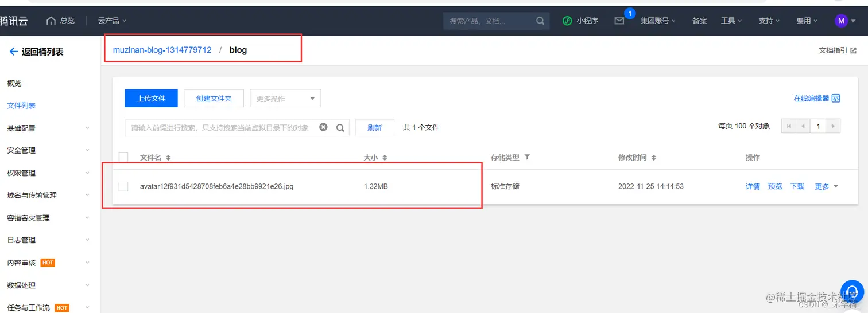This screenshot has width=868, height=313.
Task: Open 详情 for the avatar file
Action: point(753,186)
